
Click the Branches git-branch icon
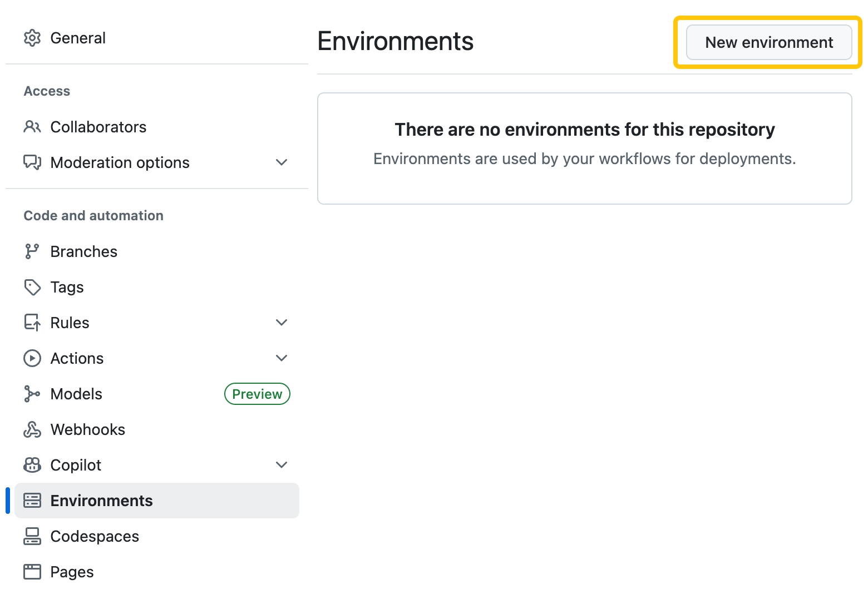pyautogui.click(x=32, y=251)
